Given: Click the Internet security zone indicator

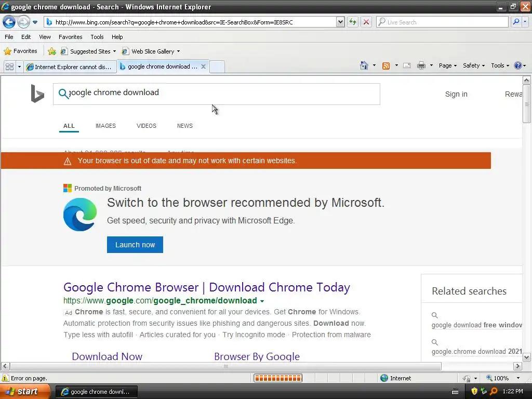Looking at the screenshot, I should click(395, 378).
